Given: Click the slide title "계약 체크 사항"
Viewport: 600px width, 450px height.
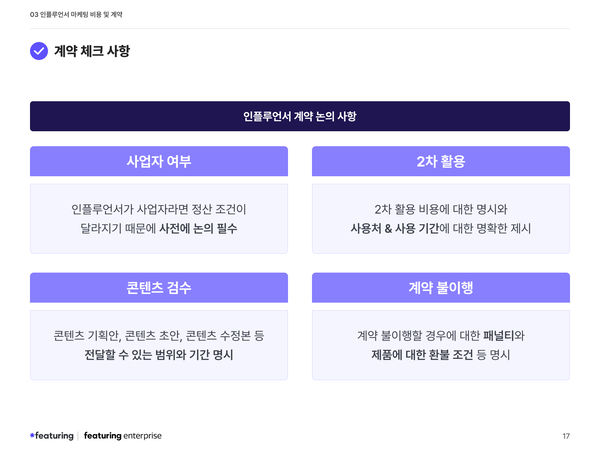Looking at the screenshot, I should (x=92, y=51).
